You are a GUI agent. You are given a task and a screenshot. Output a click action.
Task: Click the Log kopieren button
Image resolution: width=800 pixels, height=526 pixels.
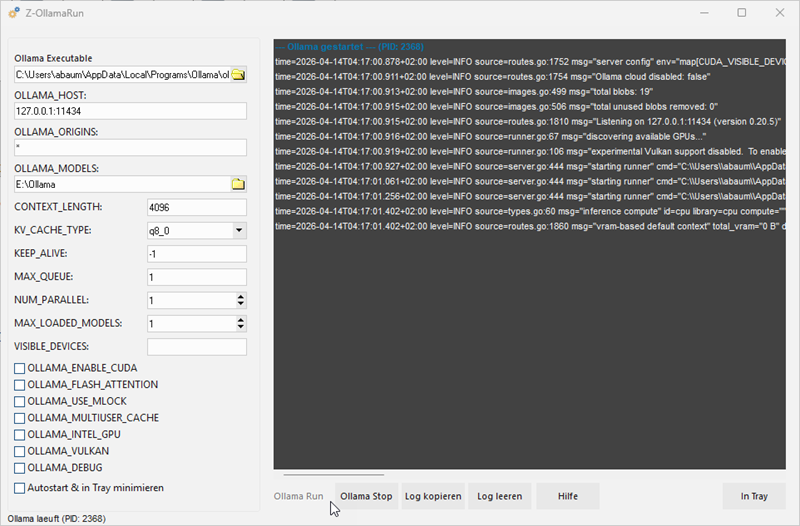coord(432,496)
